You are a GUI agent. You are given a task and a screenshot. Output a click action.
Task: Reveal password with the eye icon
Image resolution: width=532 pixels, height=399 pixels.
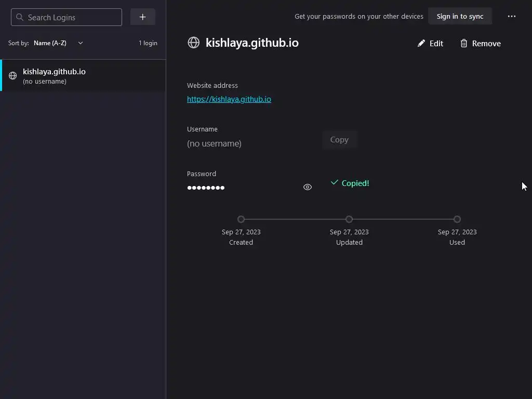pos(308,187)
